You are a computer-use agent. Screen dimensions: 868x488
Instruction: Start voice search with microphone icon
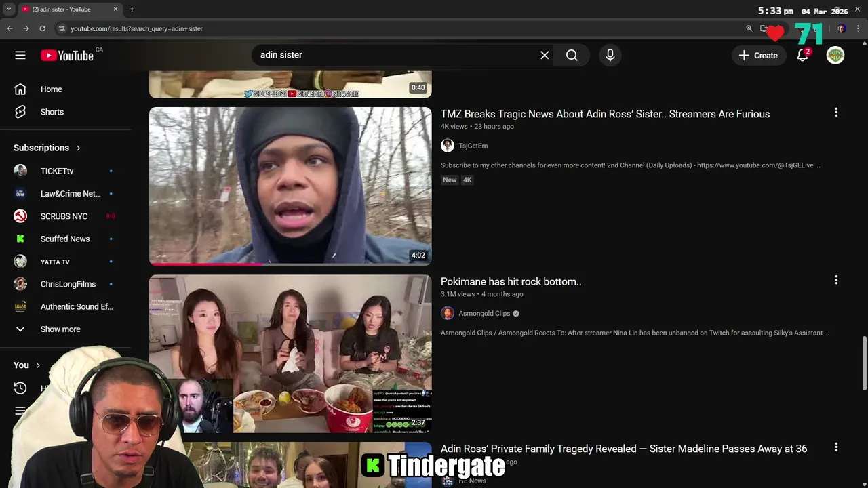pos(610,55)
